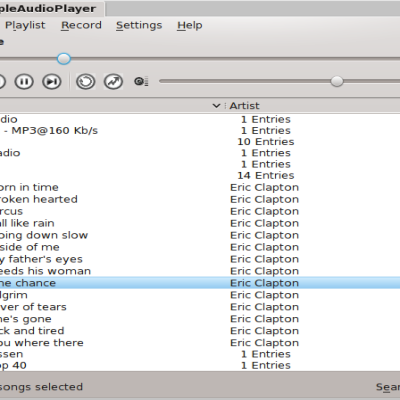The image size is (400, 400).
Task: Click the volume slider handle
Action: click(x=337, y=81)
